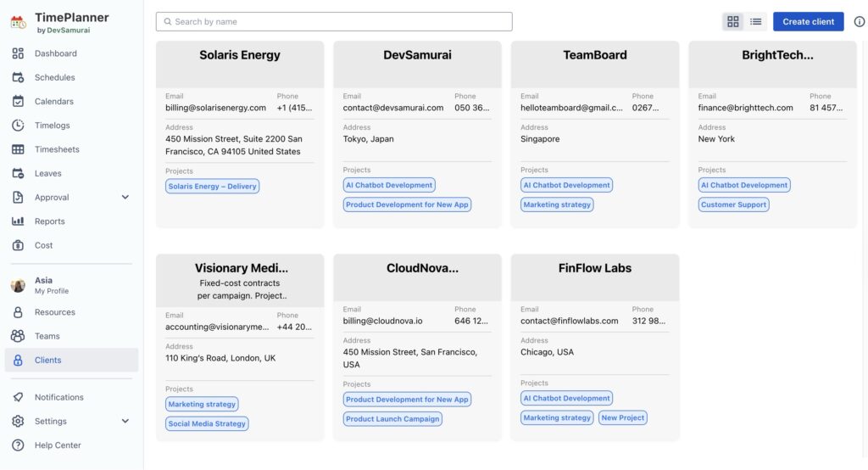The image size is (868, 470).
Task: Click the Help Center question icon
Action: tap(18, 445)
